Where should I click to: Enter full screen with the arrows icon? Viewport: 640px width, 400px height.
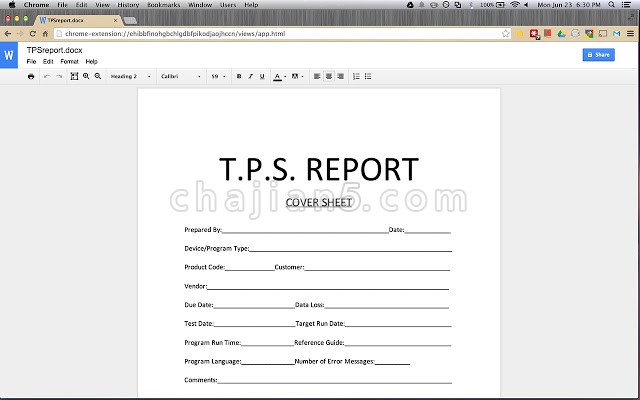pyautogui.click(x=632, y=18)
